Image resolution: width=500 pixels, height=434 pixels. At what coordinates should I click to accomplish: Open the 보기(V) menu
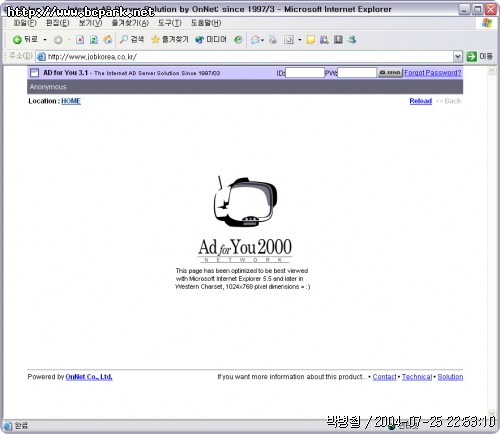90,23
